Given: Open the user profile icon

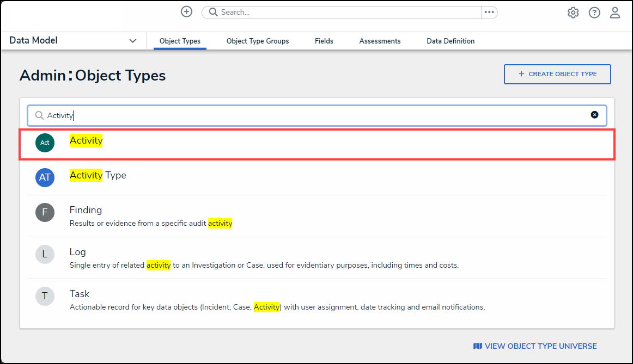Looking at the screenshot, I should 615,13.
